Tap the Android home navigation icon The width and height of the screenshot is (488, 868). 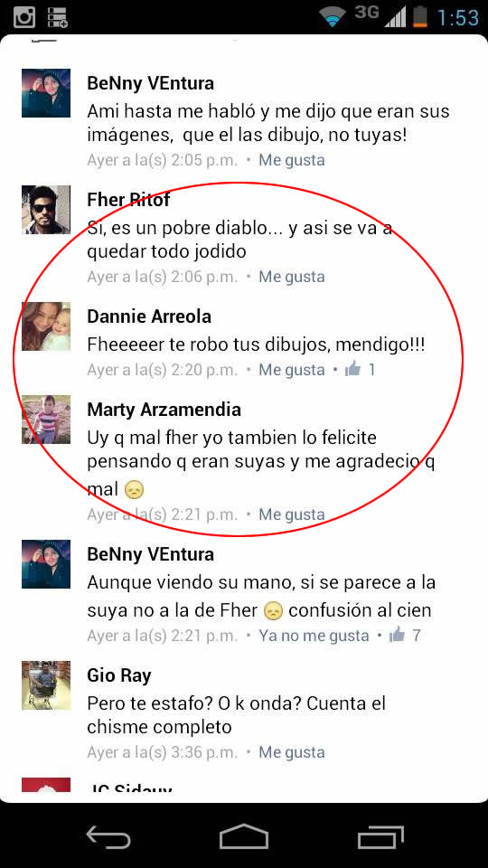pyautogui.click(x=244, y=836)
